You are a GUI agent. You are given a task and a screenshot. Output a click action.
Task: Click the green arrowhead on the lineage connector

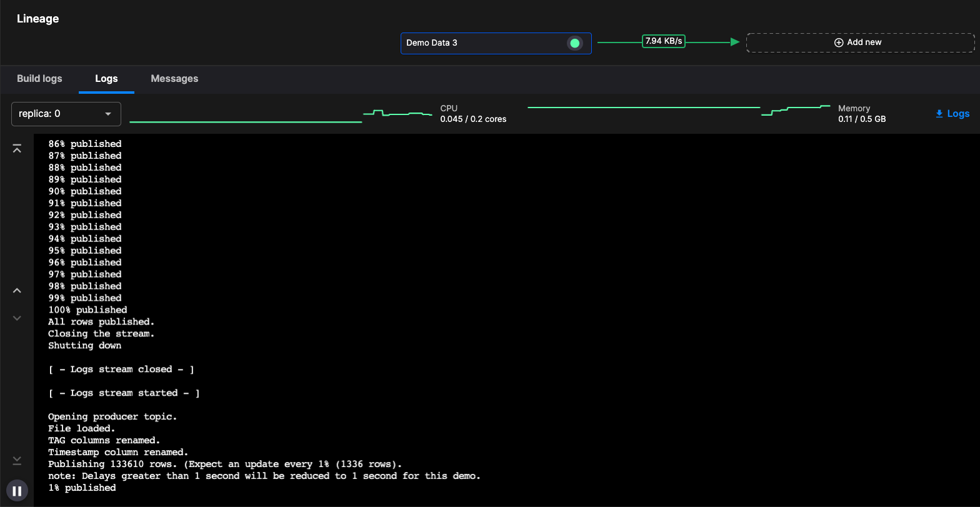point(735,42)
